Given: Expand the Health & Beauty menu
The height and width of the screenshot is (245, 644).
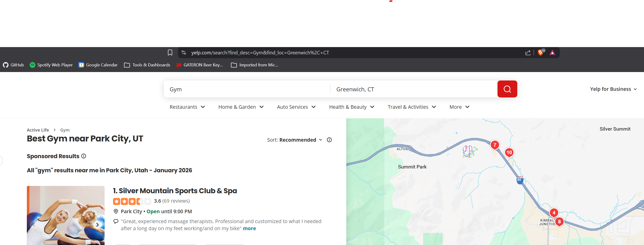Looking at the screenshot, I should [x=351, y=107].
